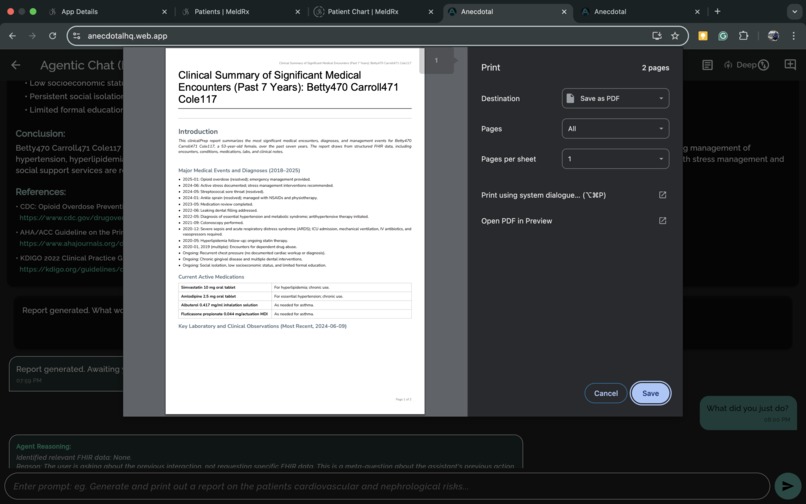806x504 pixels.
Task: Open the Chrome three-dot menu
Action: 793,35
